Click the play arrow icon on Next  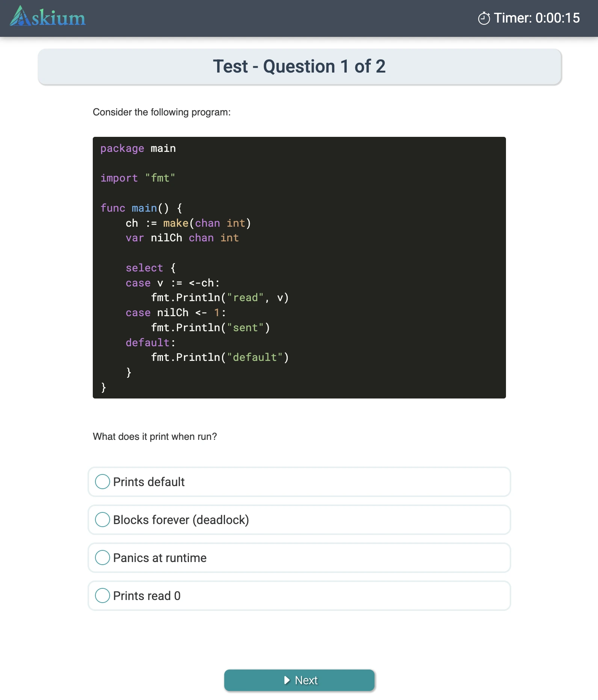click(x=287, y=680)
